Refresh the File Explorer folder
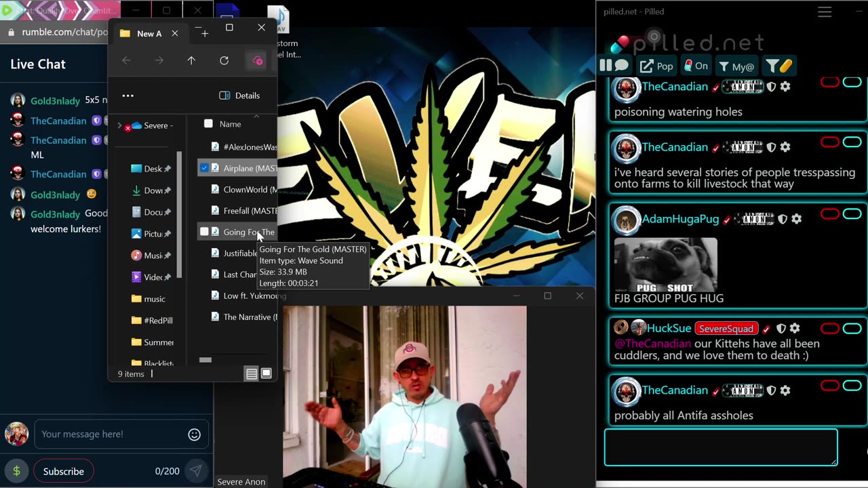868x488 pixels. click(224, 60)
